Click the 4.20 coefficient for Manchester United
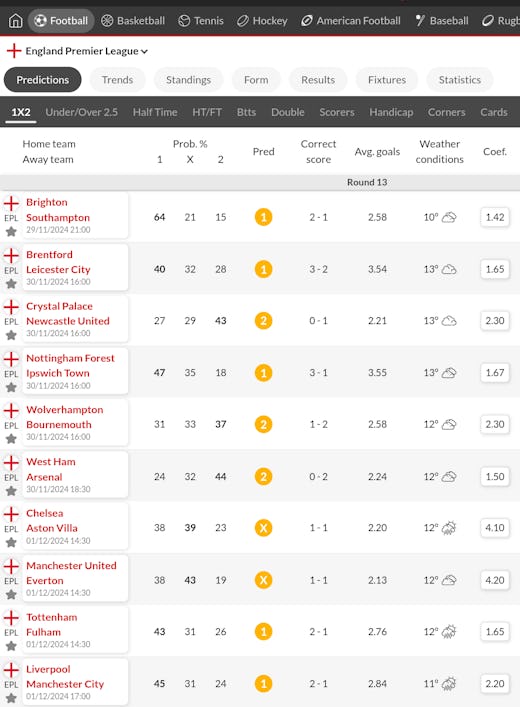Viewport: 520px width, 707px height. coord(495,580)
